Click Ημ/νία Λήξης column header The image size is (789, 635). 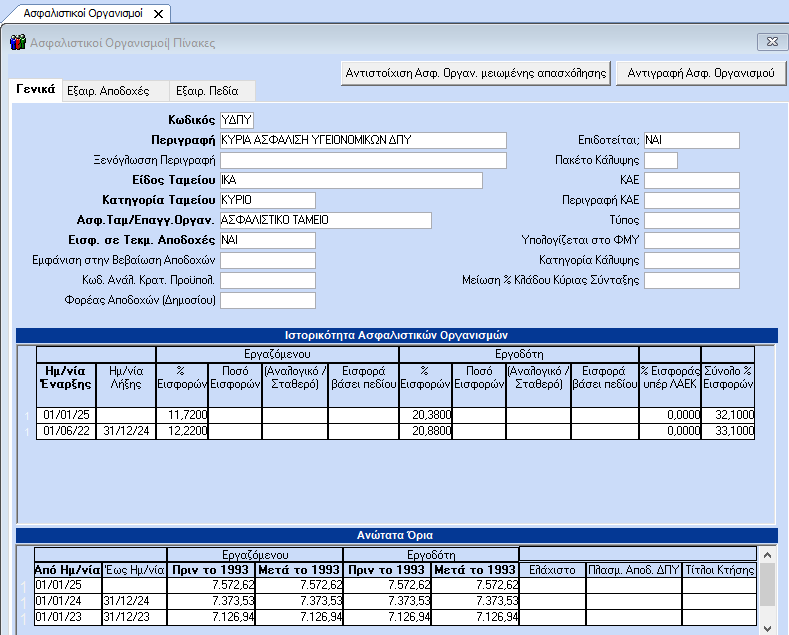point(126,384)
